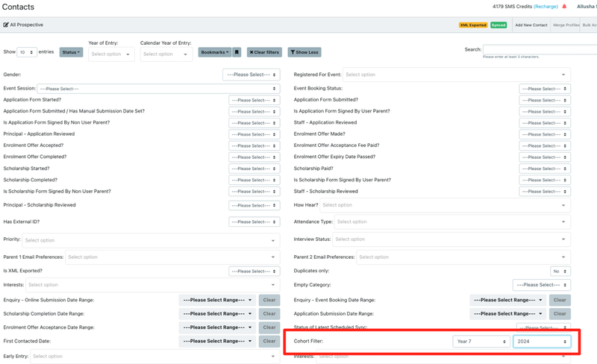Open the Bookmarks dropdown

pos(214,52)
